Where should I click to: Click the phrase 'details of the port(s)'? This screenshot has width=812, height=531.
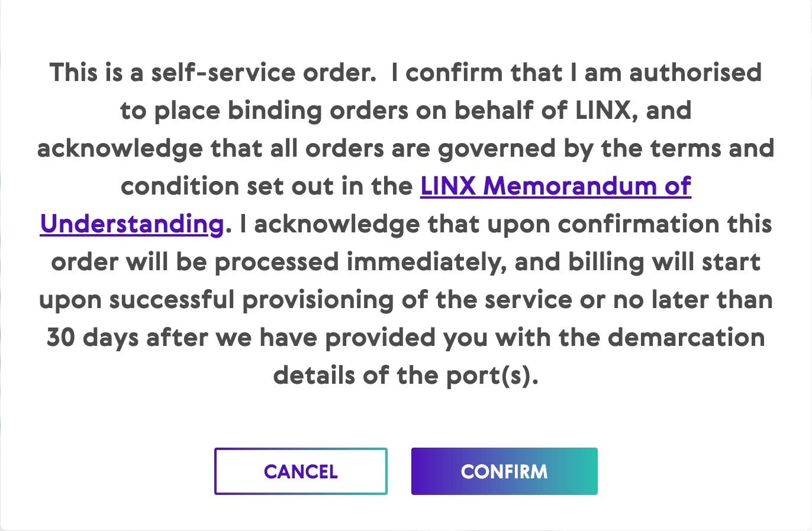click(x=406, y=375)
